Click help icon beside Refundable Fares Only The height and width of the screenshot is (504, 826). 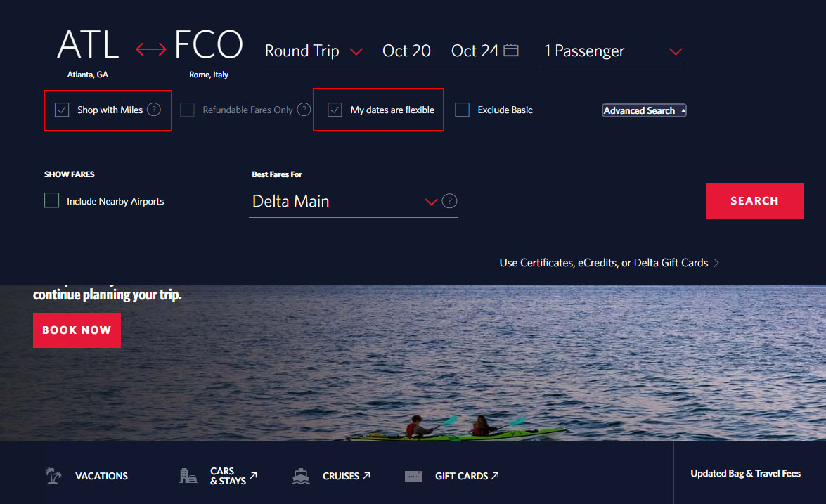pyautogui.click(x=304, y=110)
